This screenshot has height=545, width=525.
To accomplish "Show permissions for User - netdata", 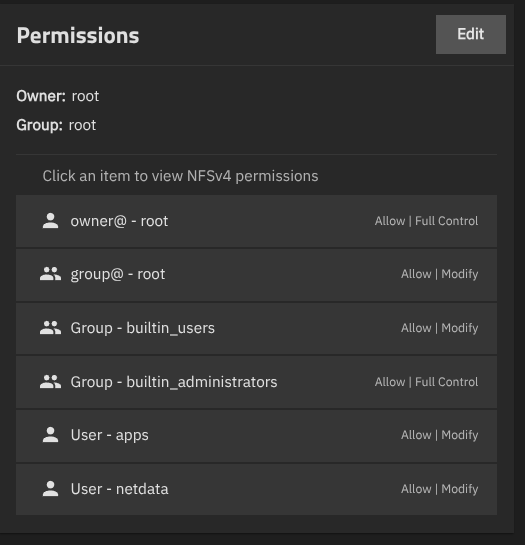I will point(256,489).
